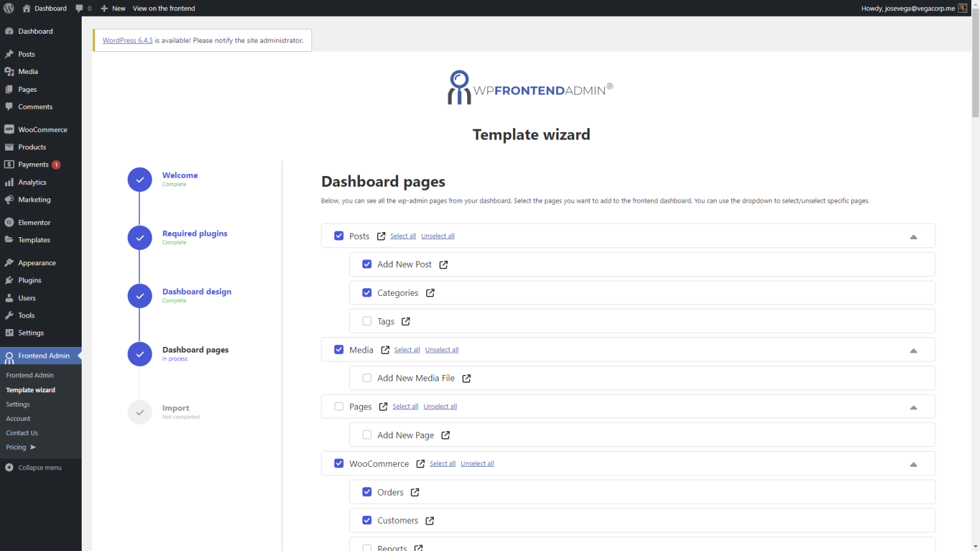Click the WordPress logo in the admin bar
The image size is (980, 551).
click(x=8, y=8)
